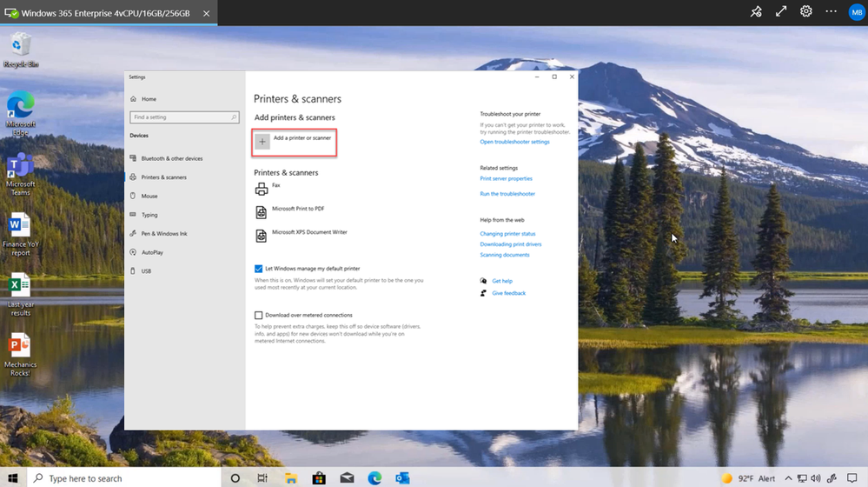This screenshot has height=487, width=868.
Task: Open Changing printer status help link
Action: [507, 234]
